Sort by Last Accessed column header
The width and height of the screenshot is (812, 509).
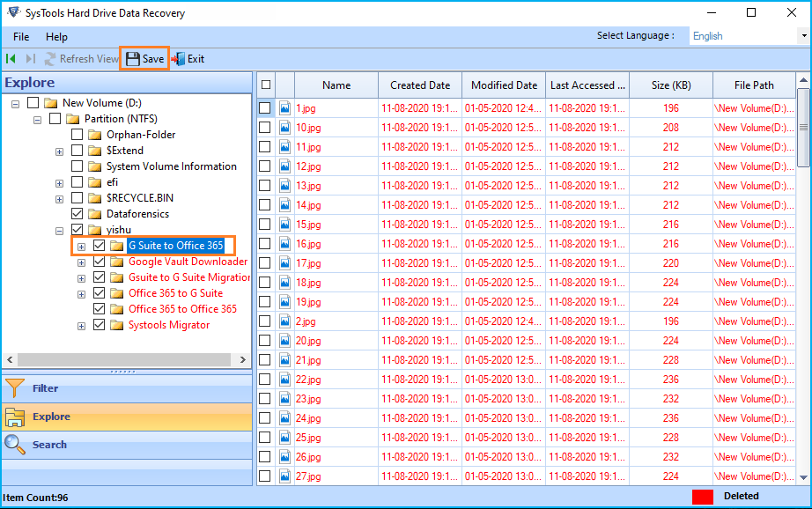(587, 85)
